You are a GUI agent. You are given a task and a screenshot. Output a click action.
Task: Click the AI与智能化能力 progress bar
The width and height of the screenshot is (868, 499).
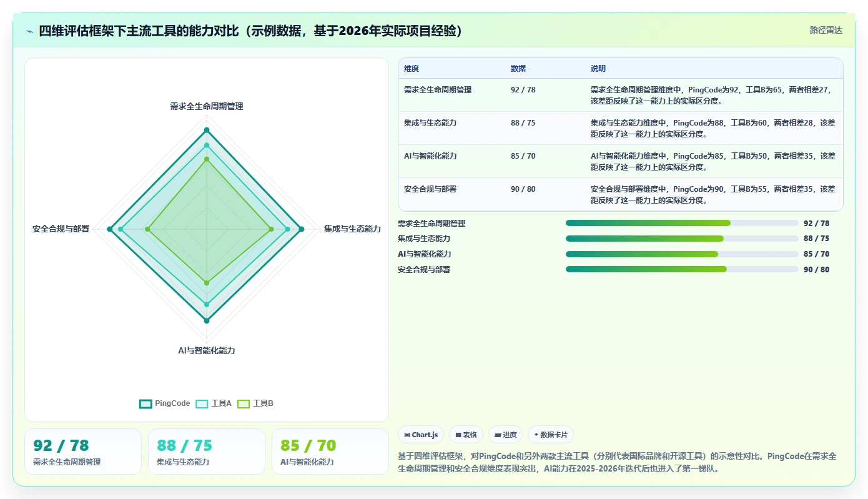point(682,254)
